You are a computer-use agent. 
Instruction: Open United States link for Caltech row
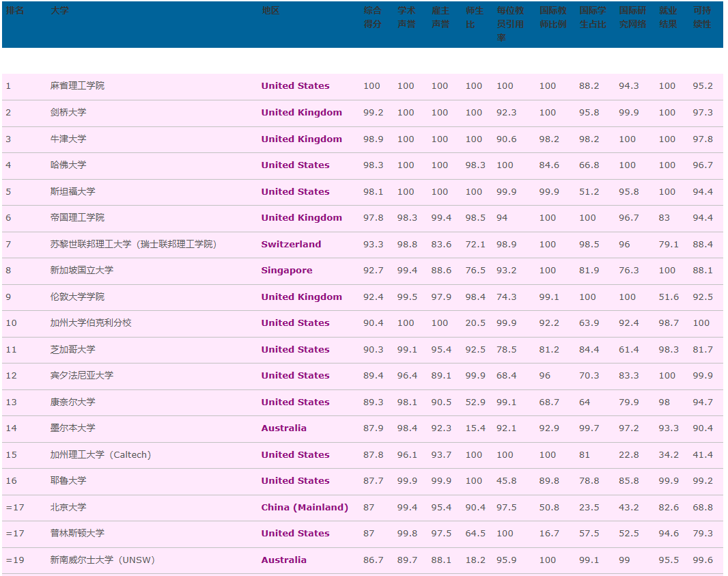coord(295,455)
